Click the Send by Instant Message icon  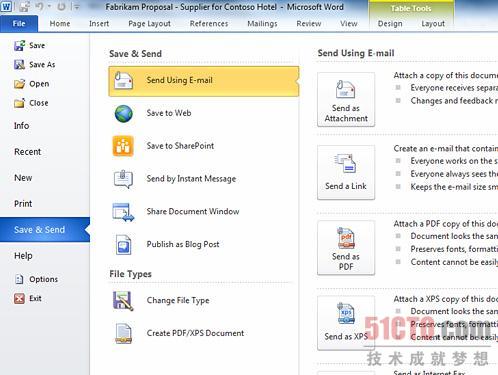(x=123, y=179)
